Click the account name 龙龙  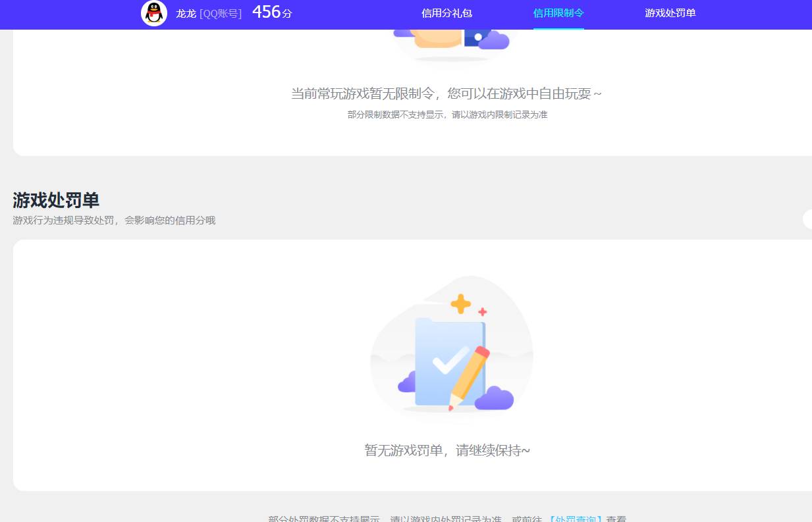pos(186,13)
